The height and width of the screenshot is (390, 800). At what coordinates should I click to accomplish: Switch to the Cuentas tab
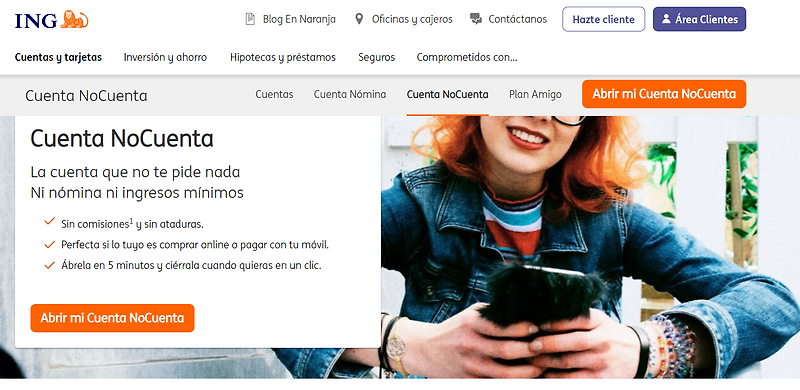274,94
